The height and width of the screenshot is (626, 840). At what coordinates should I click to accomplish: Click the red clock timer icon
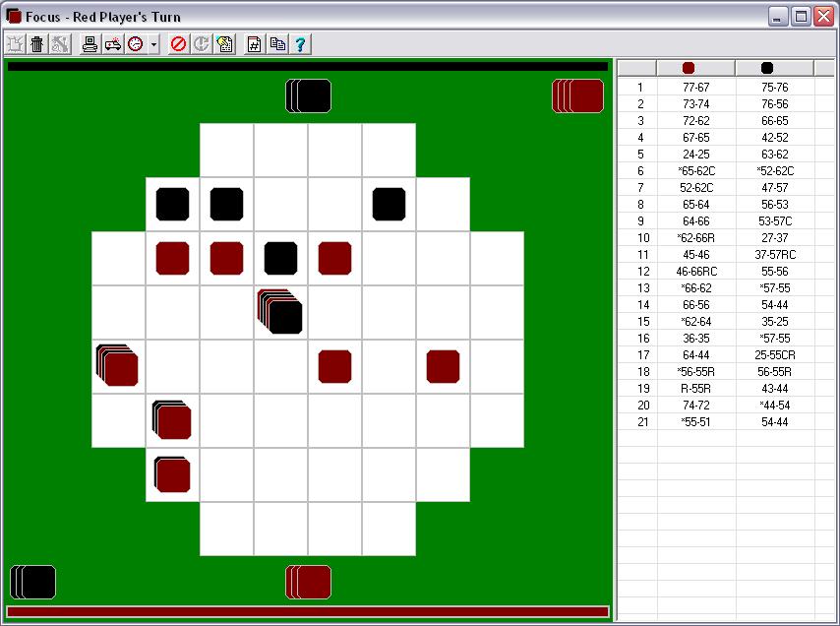tap(136, 44)
